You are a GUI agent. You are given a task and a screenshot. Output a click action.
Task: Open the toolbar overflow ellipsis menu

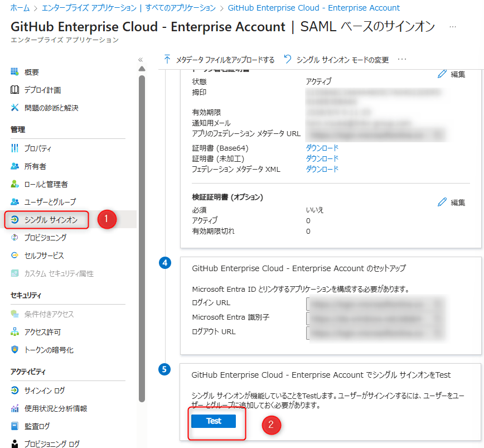click(x=402, y=59)
